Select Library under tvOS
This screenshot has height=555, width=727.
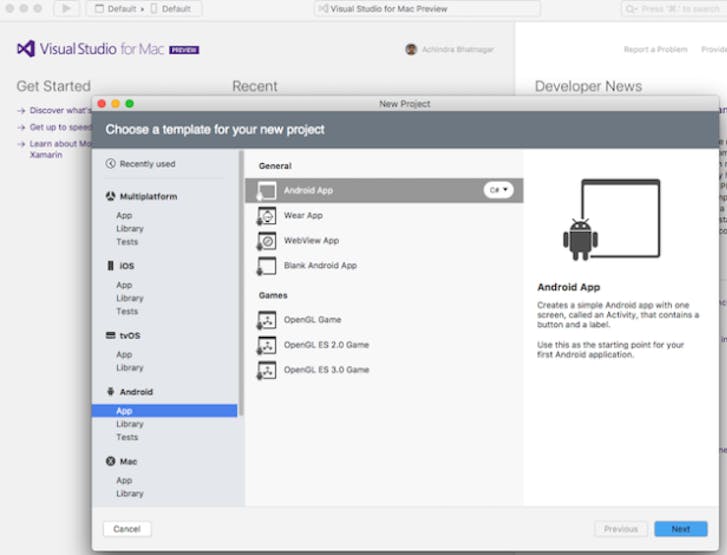(130, 368)
